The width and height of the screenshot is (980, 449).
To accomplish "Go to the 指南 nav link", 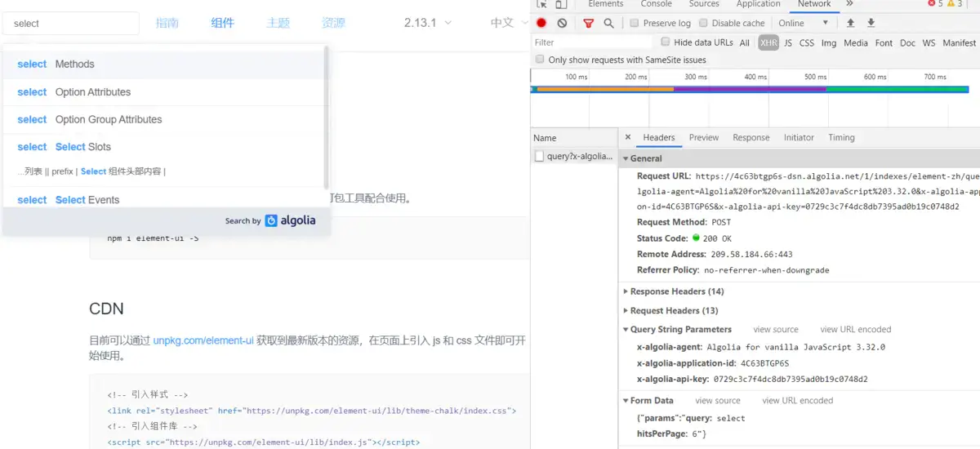I will [x=167, y=23].
